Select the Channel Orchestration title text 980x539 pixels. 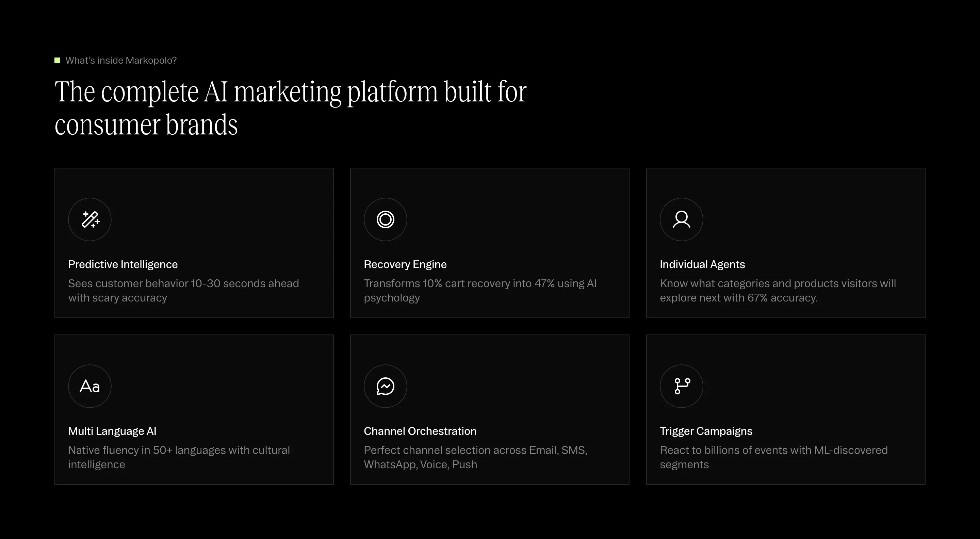(x=420, y=430)
